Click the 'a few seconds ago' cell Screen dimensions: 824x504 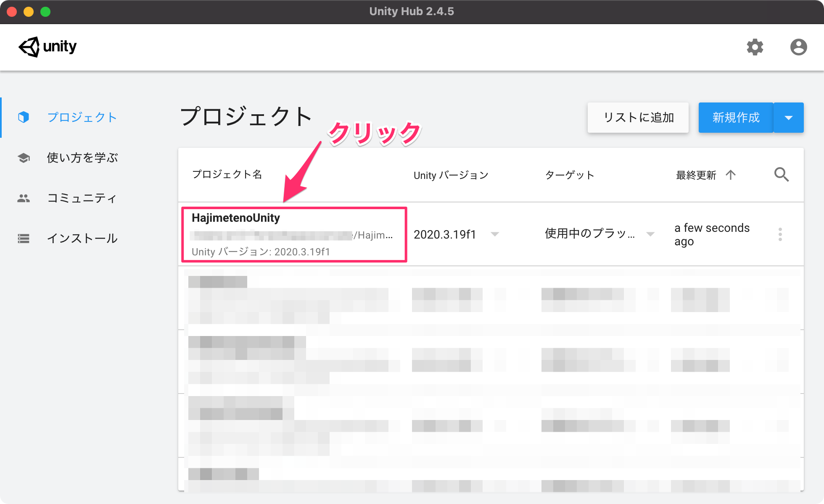coord(712,234)
